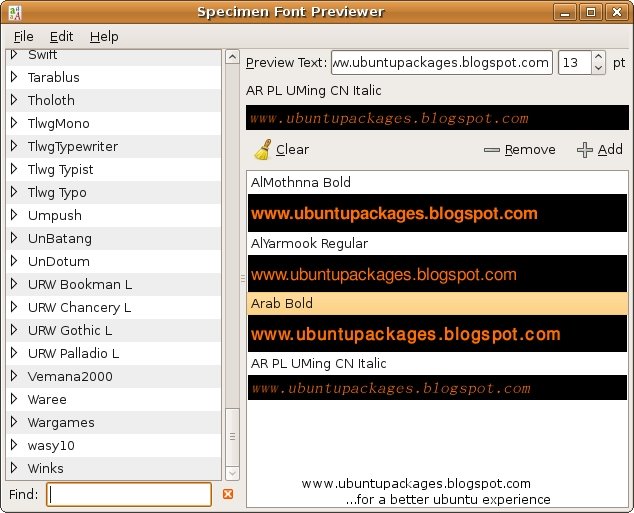
Task: Expand the URW Gothic L family
Action: pyautogui.click(x=14, y=330)
